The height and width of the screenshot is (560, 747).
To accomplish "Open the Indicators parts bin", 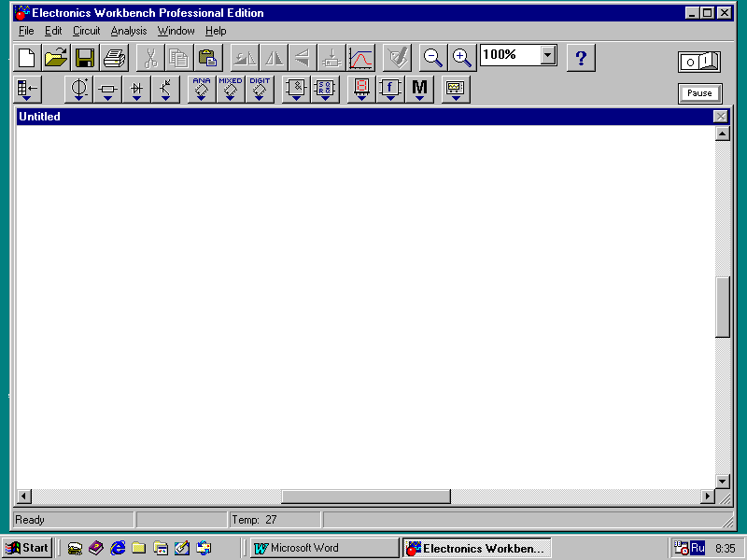I will 361,89.
